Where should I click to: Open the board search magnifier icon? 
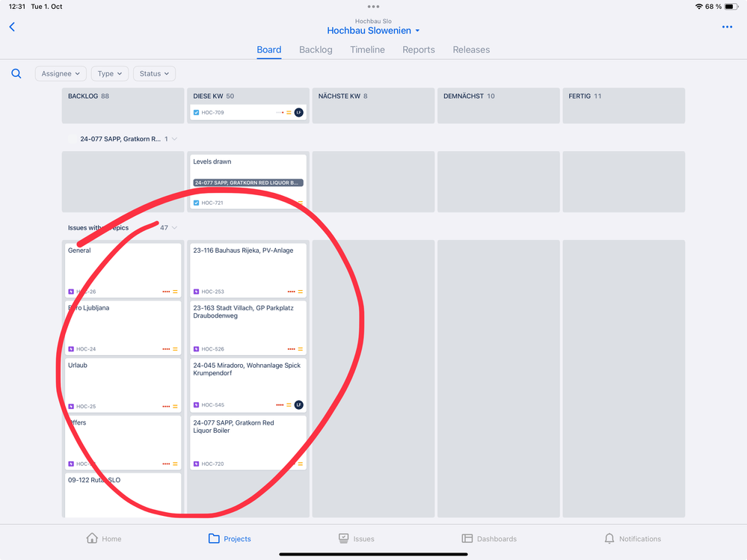16,73
